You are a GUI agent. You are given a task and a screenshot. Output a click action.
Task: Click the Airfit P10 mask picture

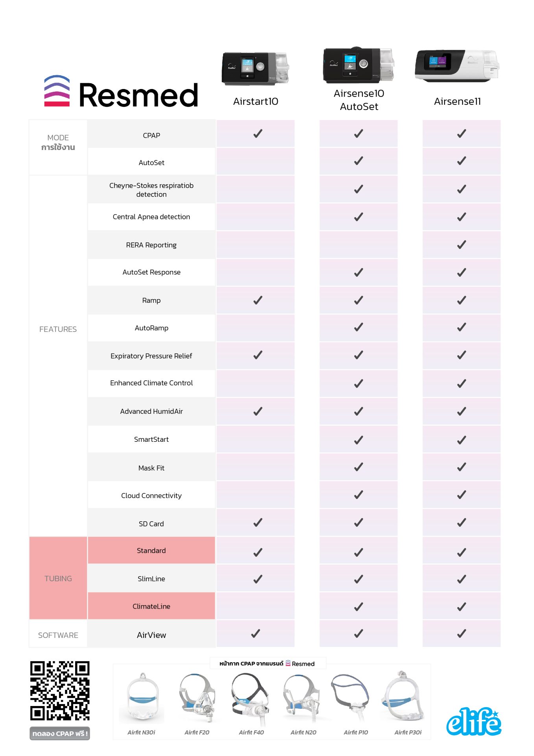click(x=350, y=697)
